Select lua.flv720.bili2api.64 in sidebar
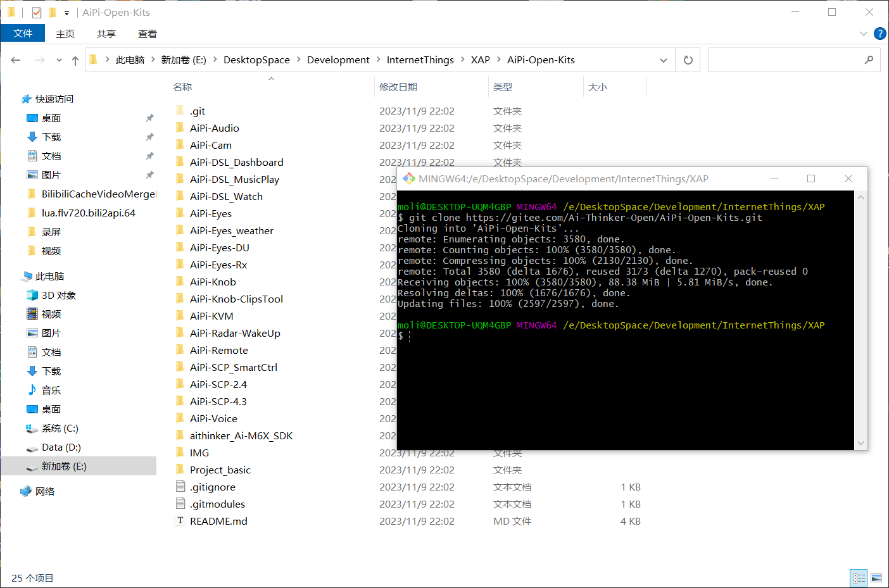Image resolution: width=889 pixels, height=588 pixels. pyautogui.click(x=89, y=213)
